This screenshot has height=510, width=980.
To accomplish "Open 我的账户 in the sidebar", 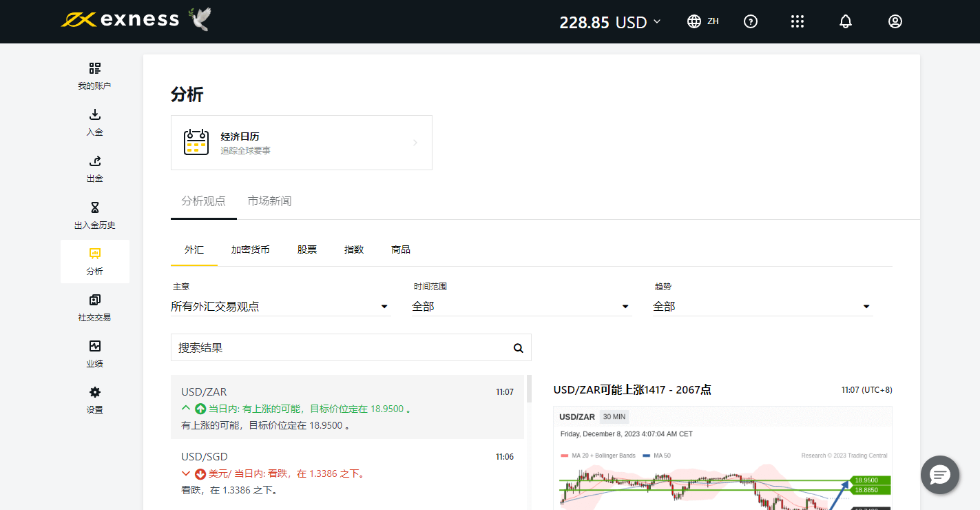I will [x=94, y=76].
